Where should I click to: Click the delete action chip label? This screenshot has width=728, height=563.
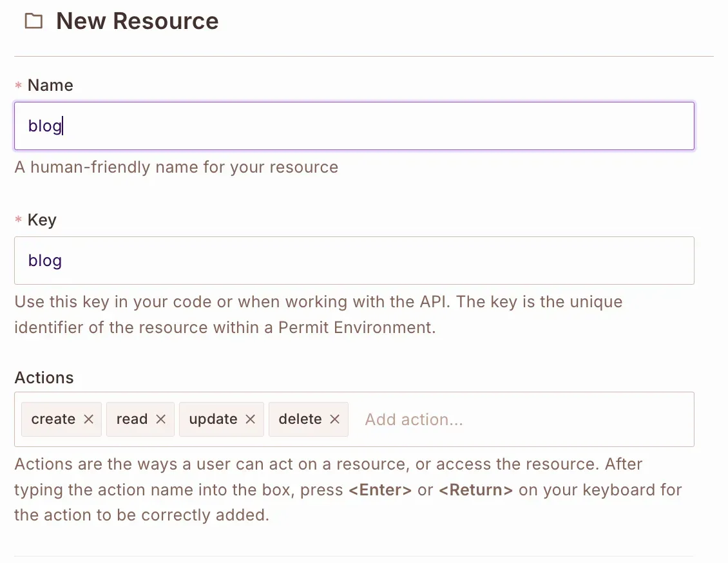(x=300, y=419)
